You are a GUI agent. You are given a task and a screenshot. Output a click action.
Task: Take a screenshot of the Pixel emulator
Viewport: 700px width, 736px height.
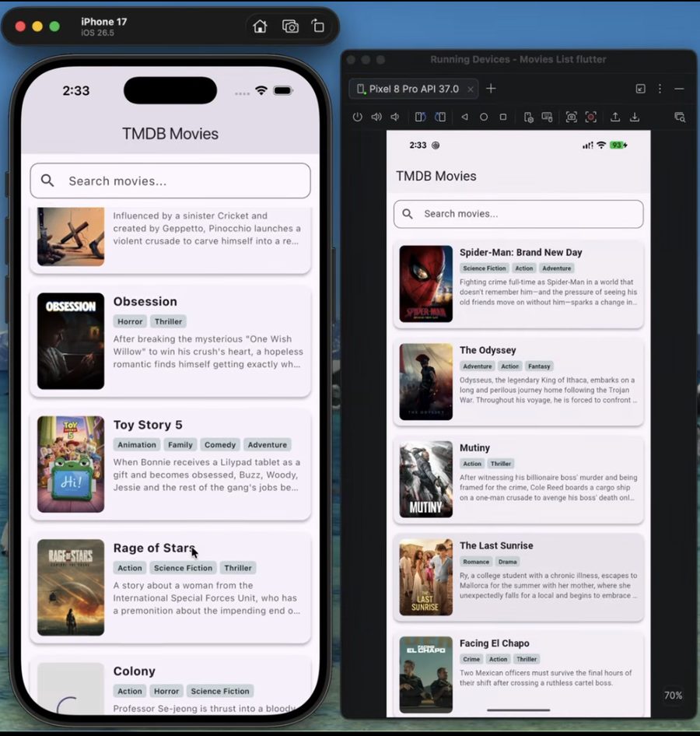571,117
